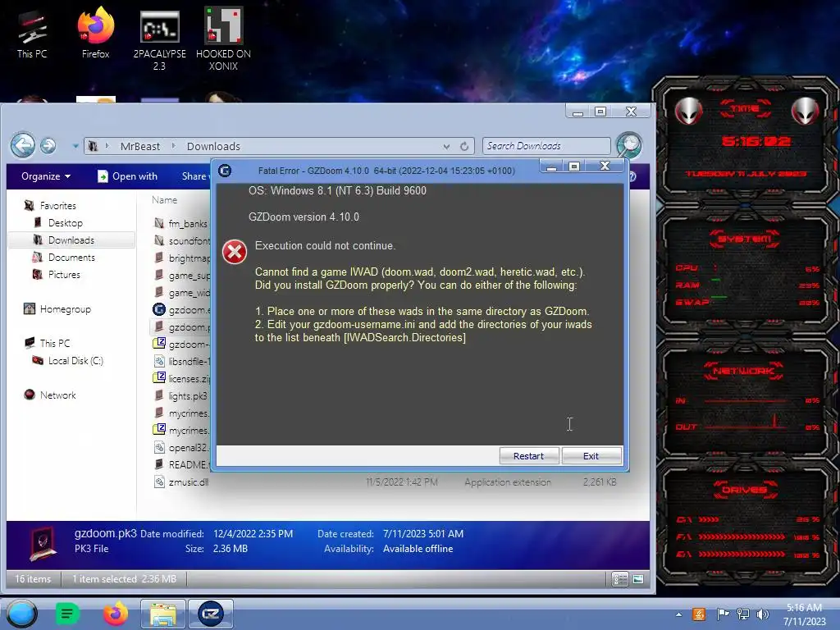
Task: Click the Back arrow in Explorer
Action: point(22,145)
